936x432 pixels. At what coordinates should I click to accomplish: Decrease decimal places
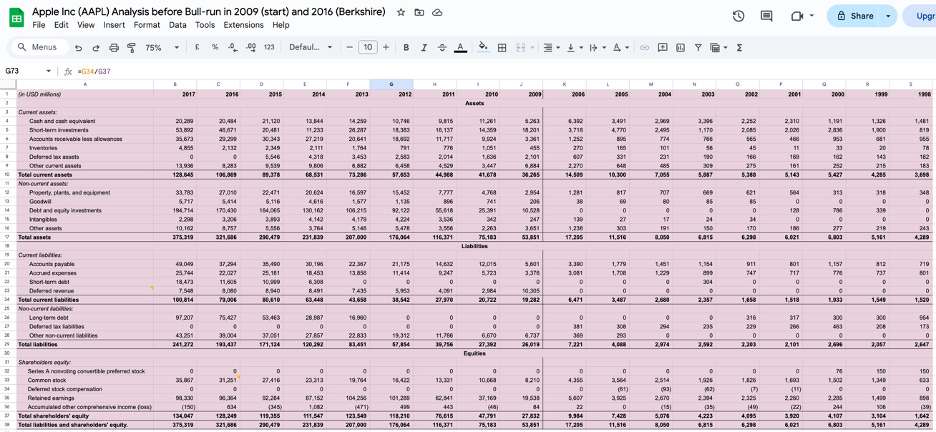pos(232,47)
